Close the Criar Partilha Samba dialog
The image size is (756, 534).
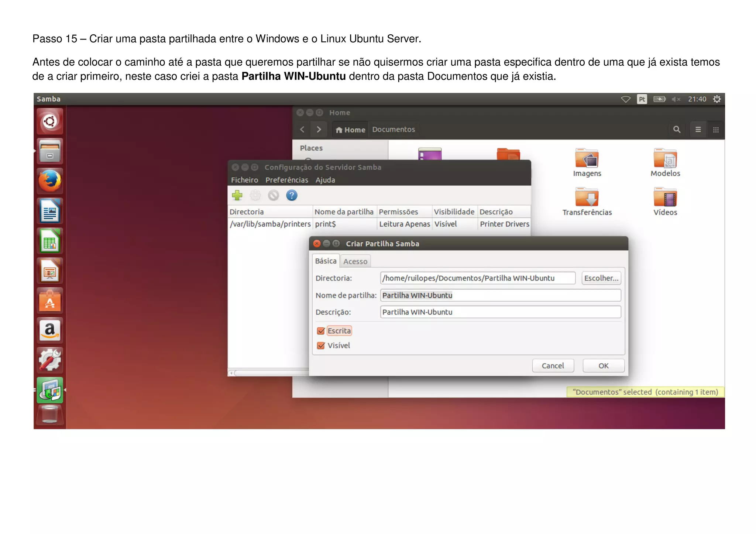[317, 244]
